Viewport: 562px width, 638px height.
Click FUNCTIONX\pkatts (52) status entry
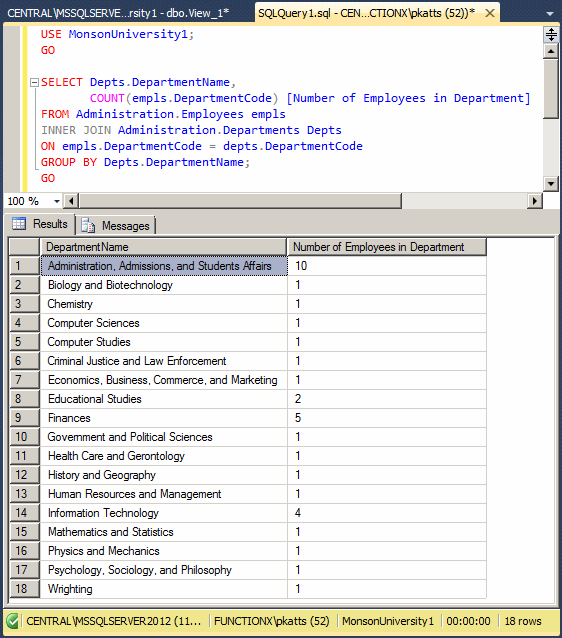click(x=271, y=621)
